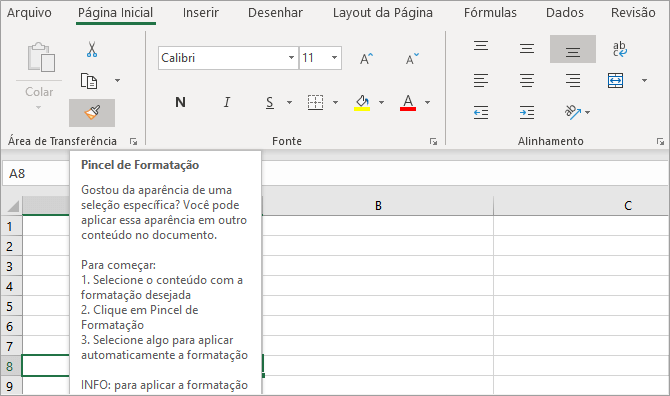Open the font size 11 dropdown
The width and height of the screenshot is (670, 396).
pyautogui.click(x=334, y=58)
